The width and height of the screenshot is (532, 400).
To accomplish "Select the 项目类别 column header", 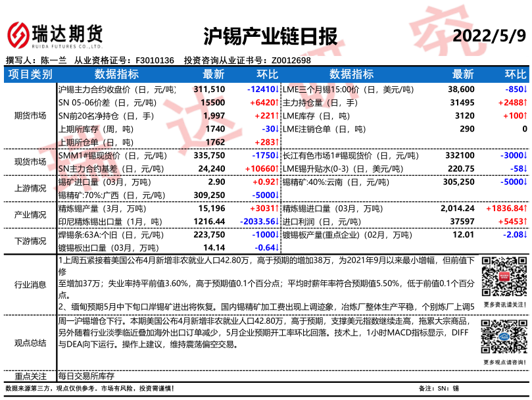I will tap(30, 74).
